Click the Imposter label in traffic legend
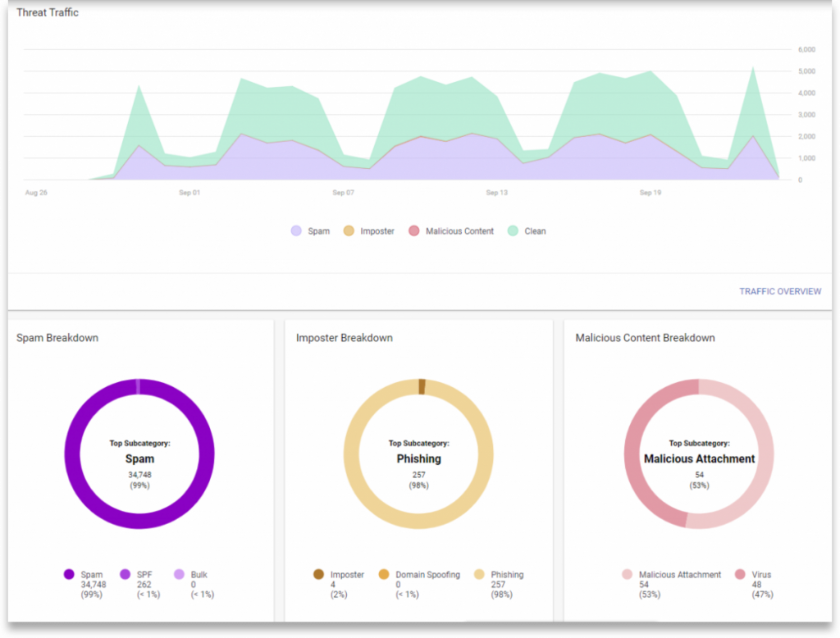The width and height of the screenshot is (840, 638). 377,231
